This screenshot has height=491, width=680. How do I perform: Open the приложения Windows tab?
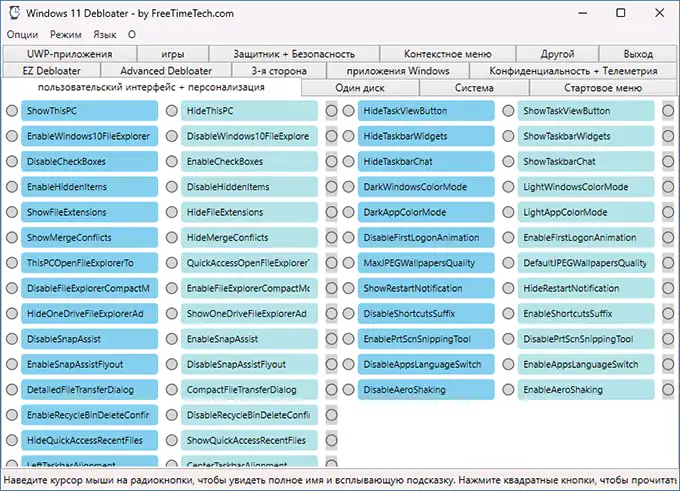pyautogui.click(x=398, y=71)
